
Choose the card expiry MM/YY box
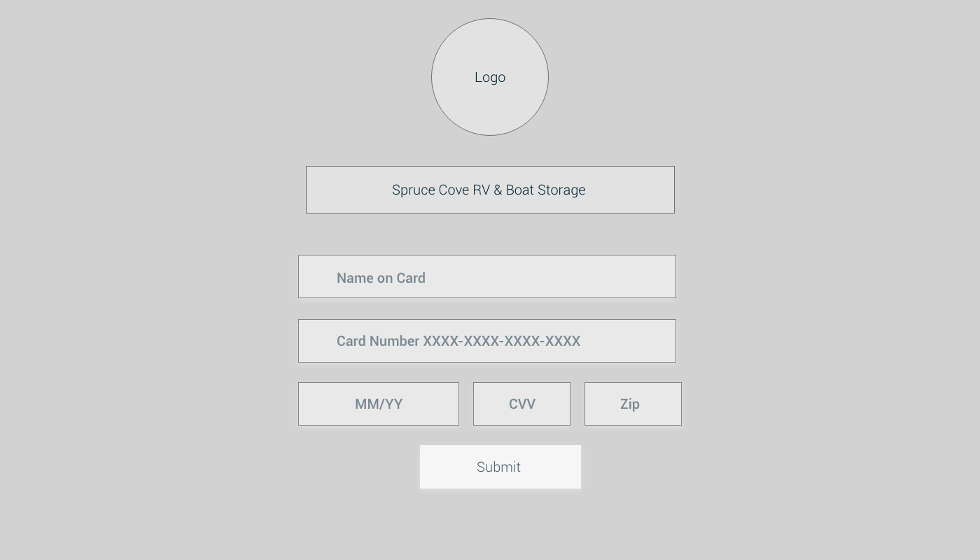(379, 404)
